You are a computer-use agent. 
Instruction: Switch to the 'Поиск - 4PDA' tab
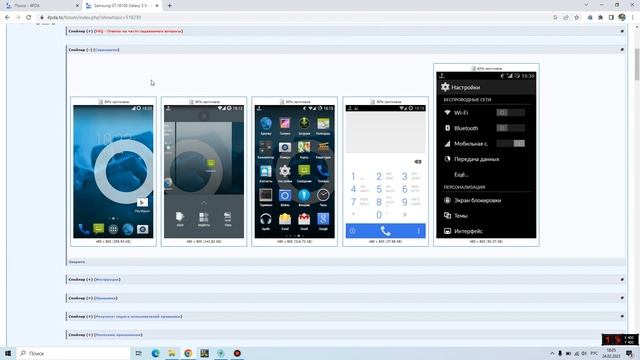[x=40, y=6]
